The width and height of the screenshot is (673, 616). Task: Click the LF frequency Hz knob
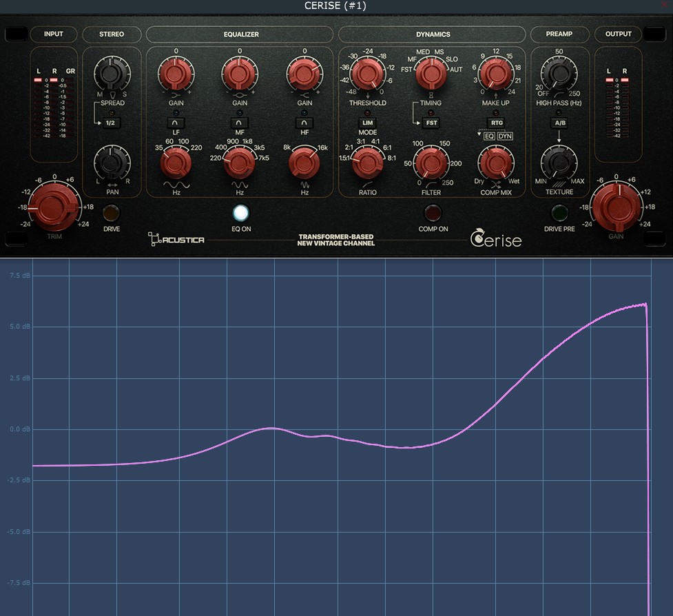coord(176,163)
